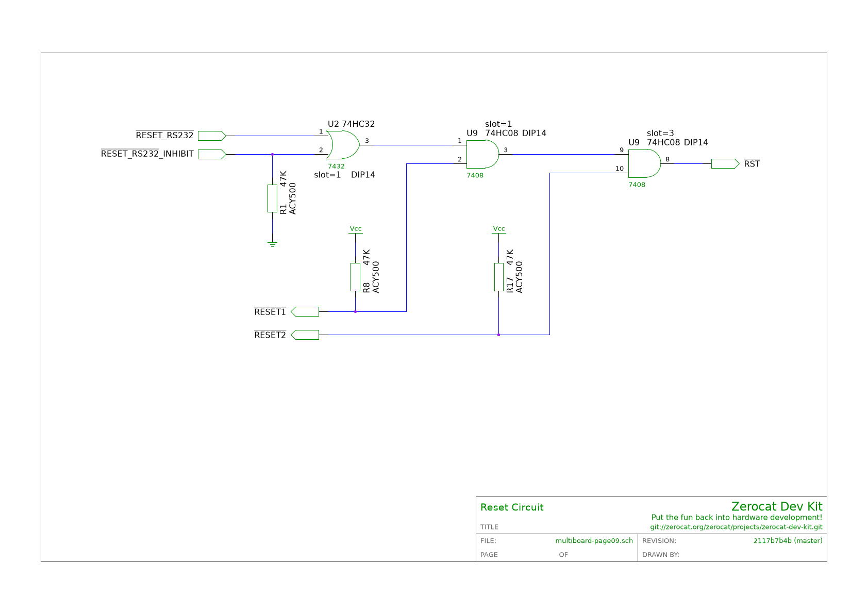868x614 pixels.
Task: Click resistor R17 body
Action: 498,277
